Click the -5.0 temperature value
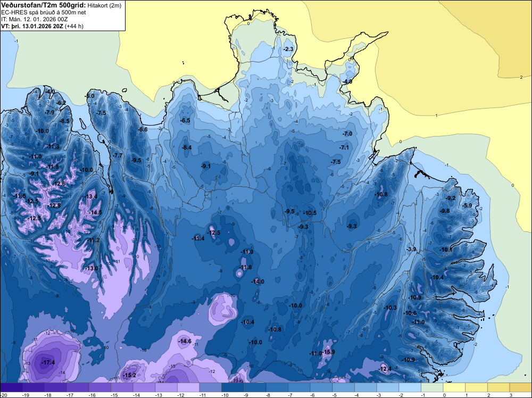 89,96
